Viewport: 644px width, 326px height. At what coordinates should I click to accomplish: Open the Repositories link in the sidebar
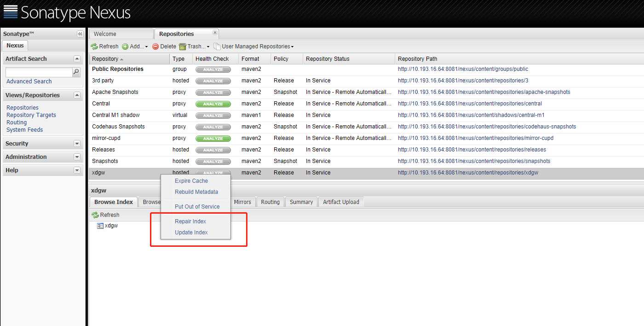[23, 108]
